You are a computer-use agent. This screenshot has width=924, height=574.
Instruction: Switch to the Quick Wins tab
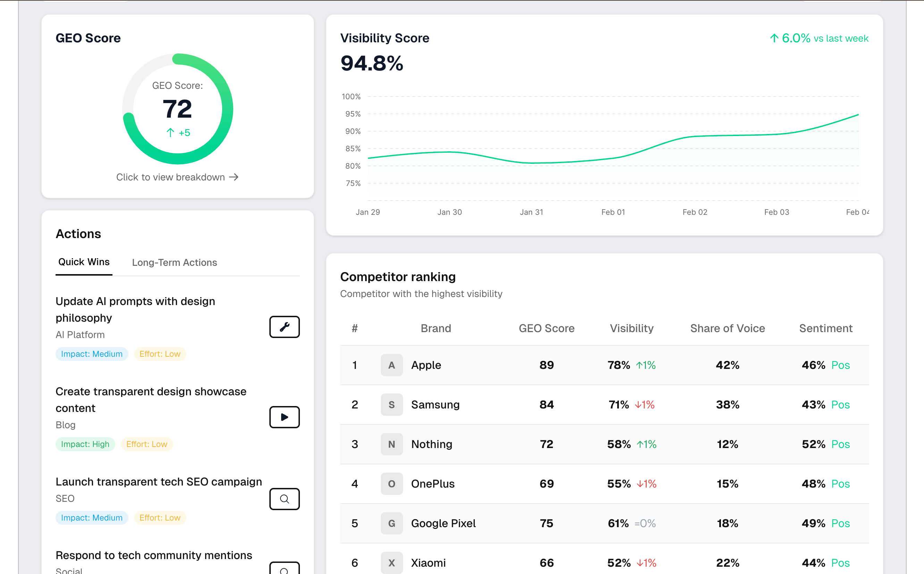84,262
